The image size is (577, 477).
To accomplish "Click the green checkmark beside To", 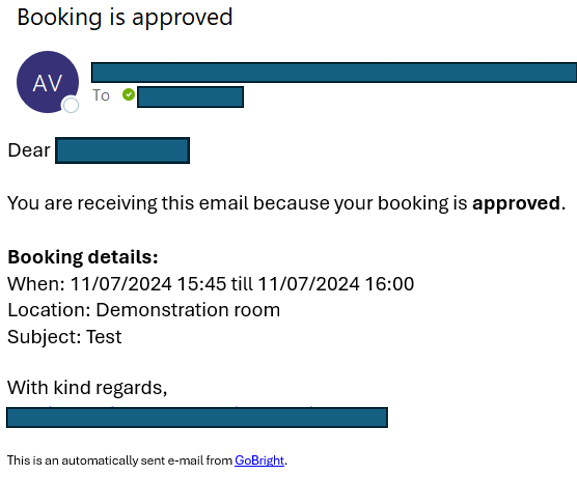I will point(128,95).
